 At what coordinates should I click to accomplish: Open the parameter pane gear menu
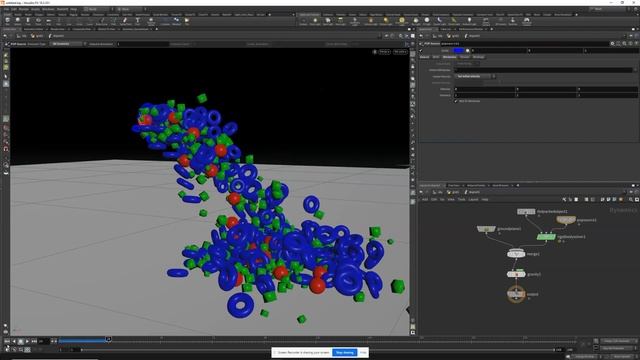coord(612,43)
